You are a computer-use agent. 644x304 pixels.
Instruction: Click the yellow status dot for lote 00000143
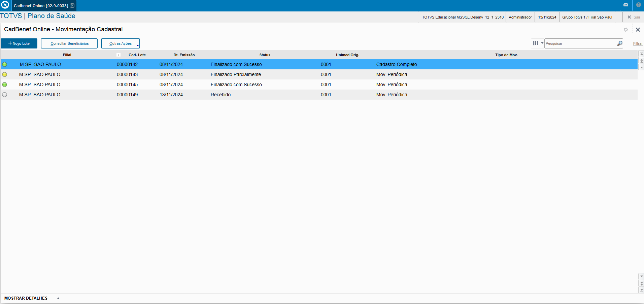click(x=5, y=74)
